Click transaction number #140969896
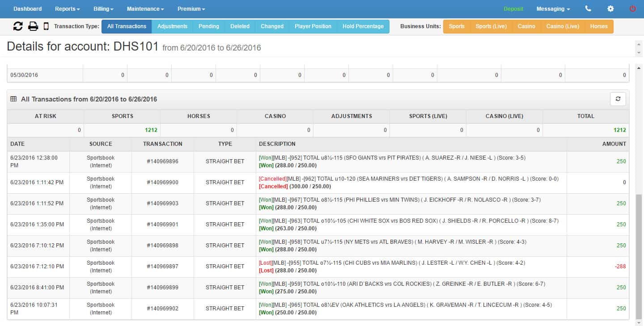Screen dimensions: 644x326 click(x=162, y=161)
